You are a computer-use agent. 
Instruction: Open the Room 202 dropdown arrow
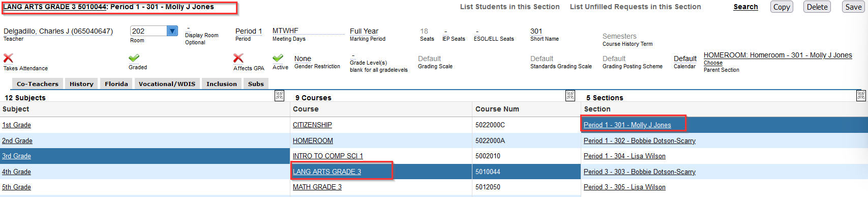tap(172, 31)
